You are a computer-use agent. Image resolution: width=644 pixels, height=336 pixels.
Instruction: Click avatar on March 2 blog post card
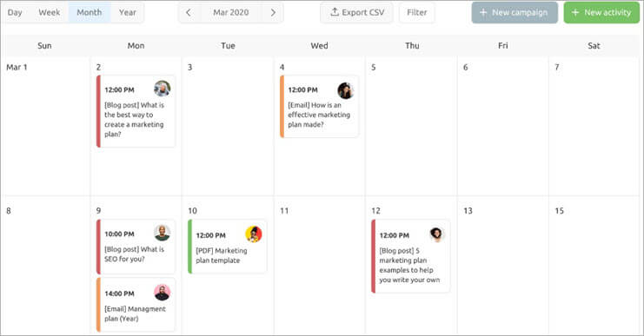click(163, 89)
